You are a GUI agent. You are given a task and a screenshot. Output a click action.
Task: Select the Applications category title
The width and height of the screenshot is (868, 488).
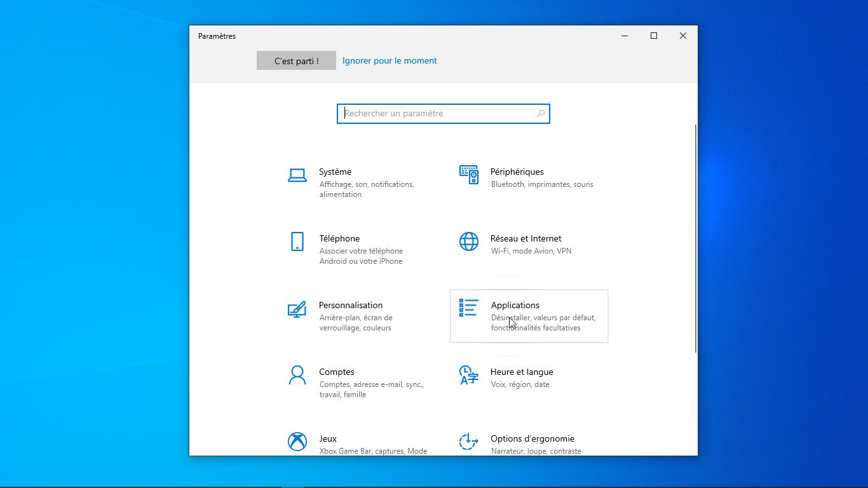pos(515,305)
